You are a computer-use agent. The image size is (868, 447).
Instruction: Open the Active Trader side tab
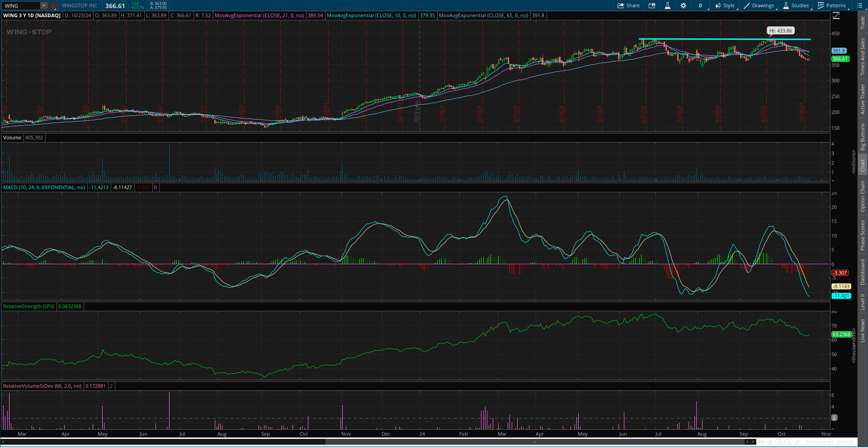(863, 99)
